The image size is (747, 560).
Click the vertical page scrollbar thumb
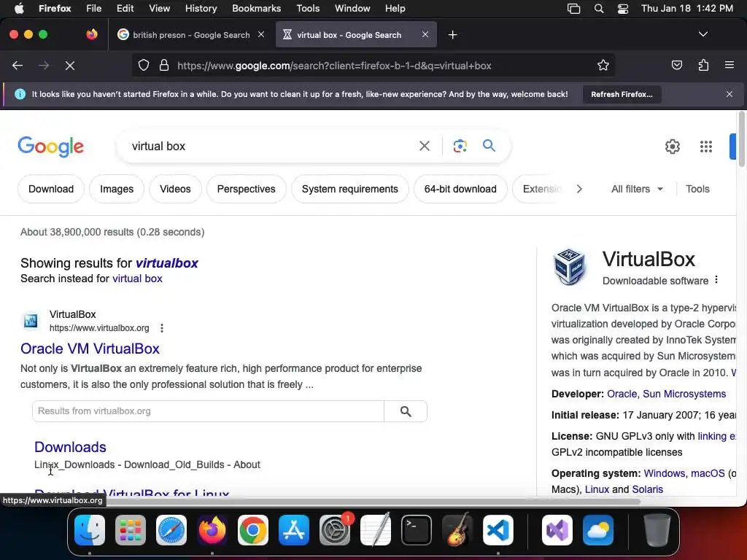(741, 139)
